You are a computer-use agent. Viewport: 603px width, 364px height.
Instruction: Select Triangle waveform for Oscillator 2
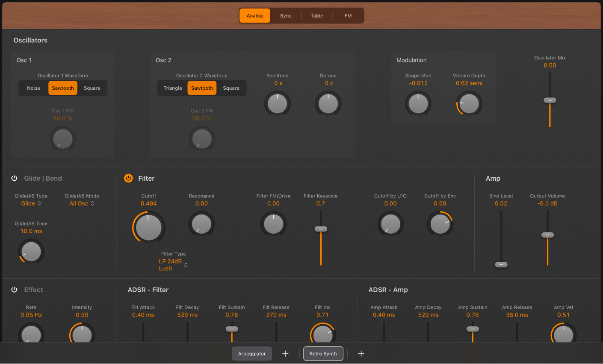tap(173, 88)
